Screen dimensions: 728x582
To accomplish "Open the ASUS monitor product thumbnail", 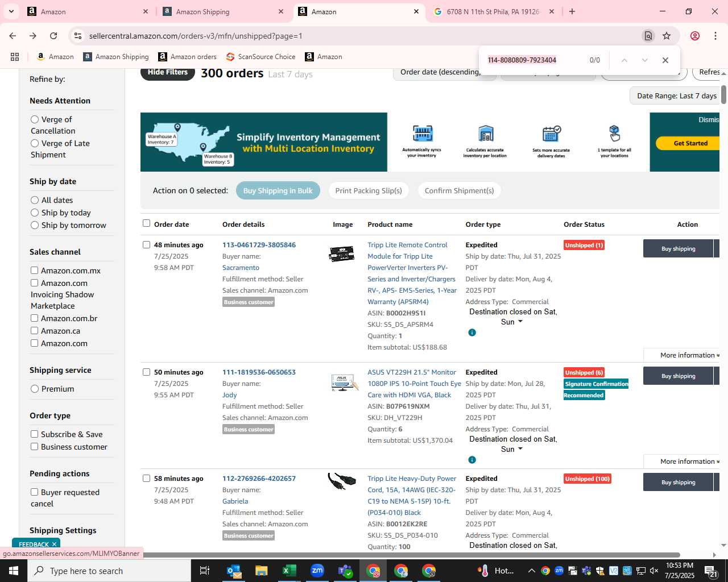I will [345, 383].
